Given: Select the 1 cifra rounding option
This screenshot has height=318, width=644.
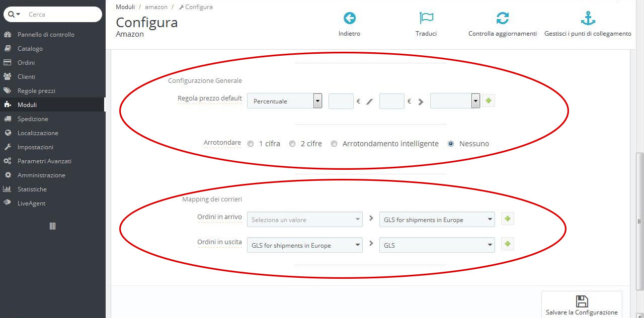Looking at the screenshot, I should tap(251, 144).
